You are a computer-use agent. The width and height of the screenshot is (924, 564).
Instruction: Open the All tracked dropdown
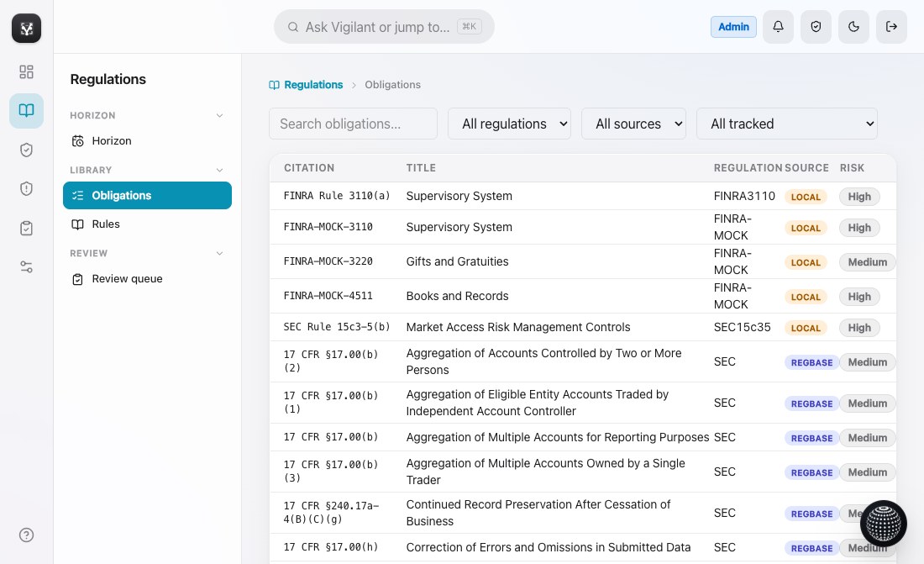pos(787,124)
